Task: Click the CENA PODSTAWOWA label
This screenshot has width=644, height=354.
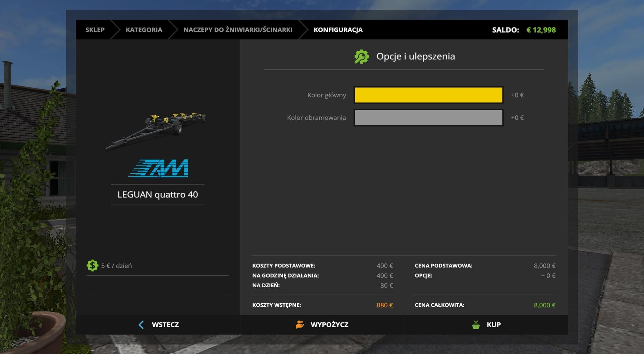Action: 443,265
